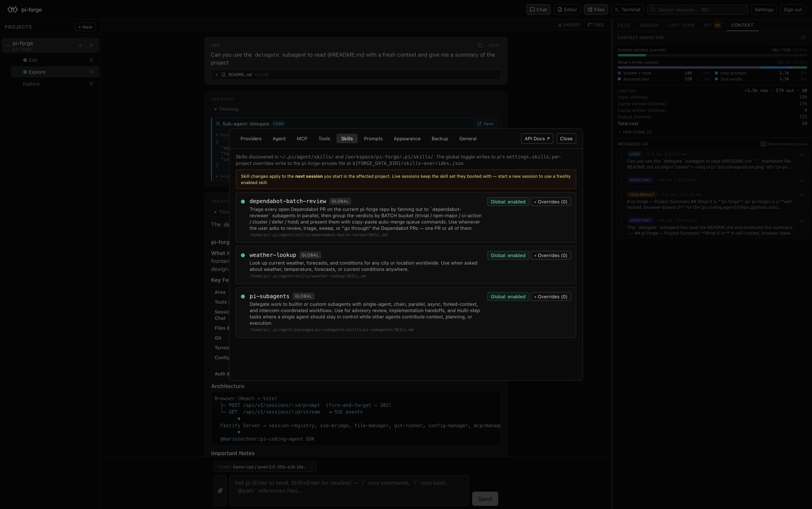This screenshot has width=812, height=509.
Task: Select the Edit session
Action: coord(33,60)
